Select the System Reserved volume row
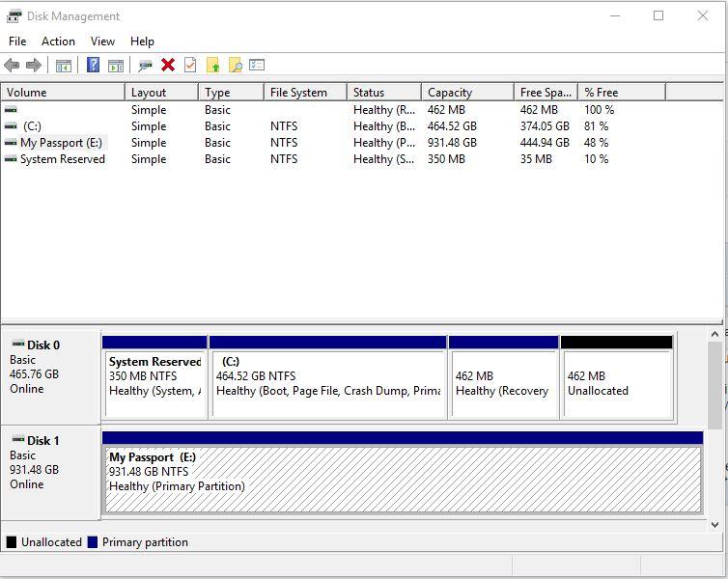This screenshot has height=579, width=728. [333, 159]
